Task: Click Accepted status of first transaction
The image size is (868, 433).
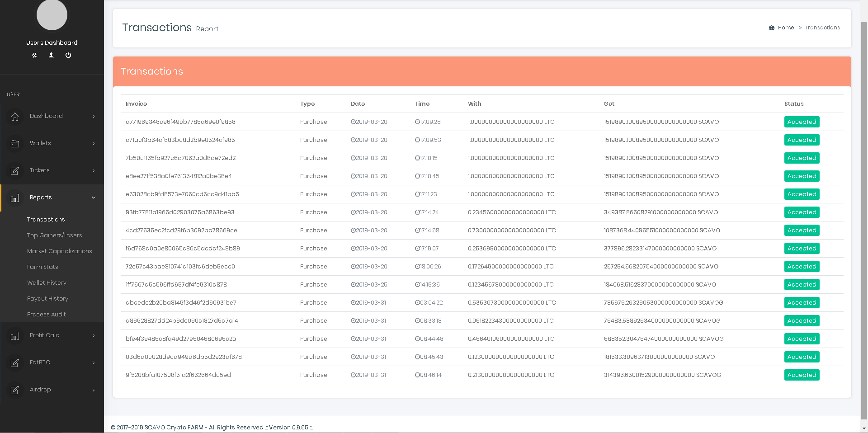Action: pos(802,122)
